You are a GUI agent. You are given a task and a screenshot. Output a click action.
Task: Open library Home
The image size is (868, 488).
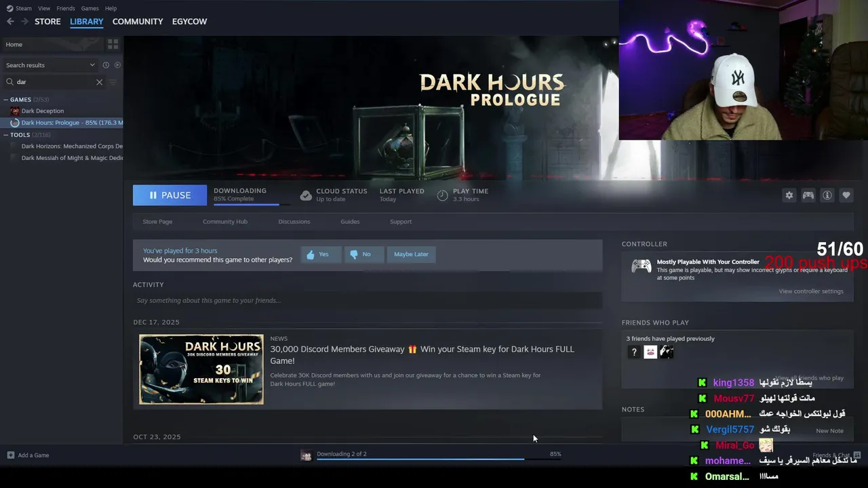point(52,44)
